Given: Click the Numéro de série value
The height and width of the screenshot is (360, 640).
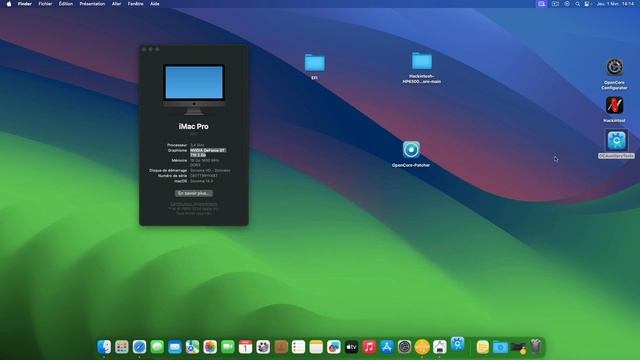Looking at the screenshot, I should [x=204, y=176].
